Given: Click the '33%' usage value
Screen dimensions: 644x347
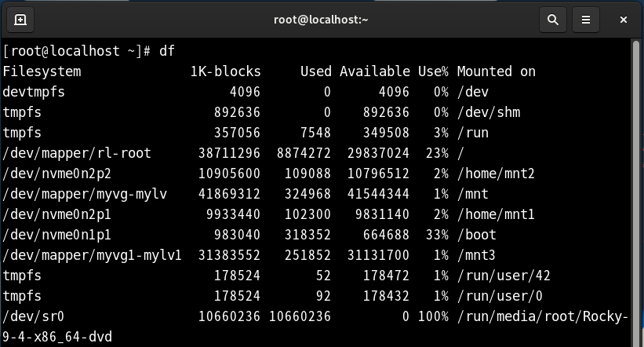Looking at the screenshot, I should (x=438, y=235).
